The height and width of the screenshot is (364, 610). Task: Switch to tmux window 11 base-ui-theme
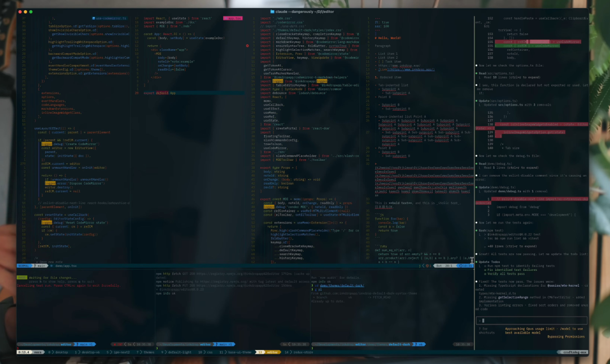pos(236,352)
